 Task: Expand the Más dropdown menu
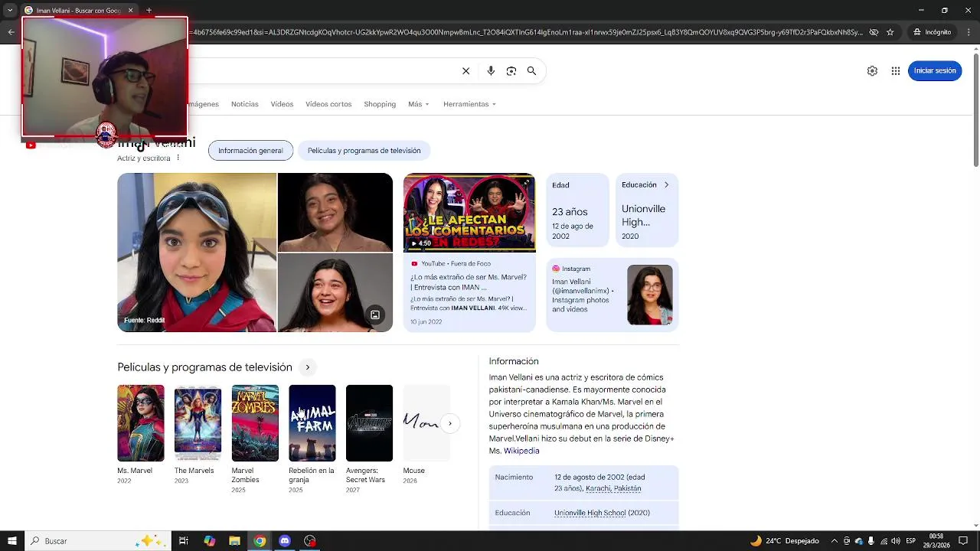pyautogui.click(x=419, y=104)
